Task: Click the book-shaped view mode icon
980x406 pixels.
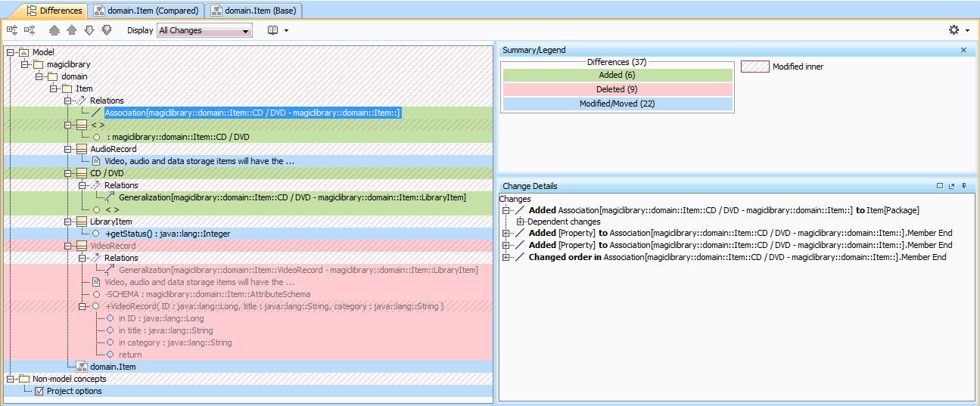Action: pos(273,30)
